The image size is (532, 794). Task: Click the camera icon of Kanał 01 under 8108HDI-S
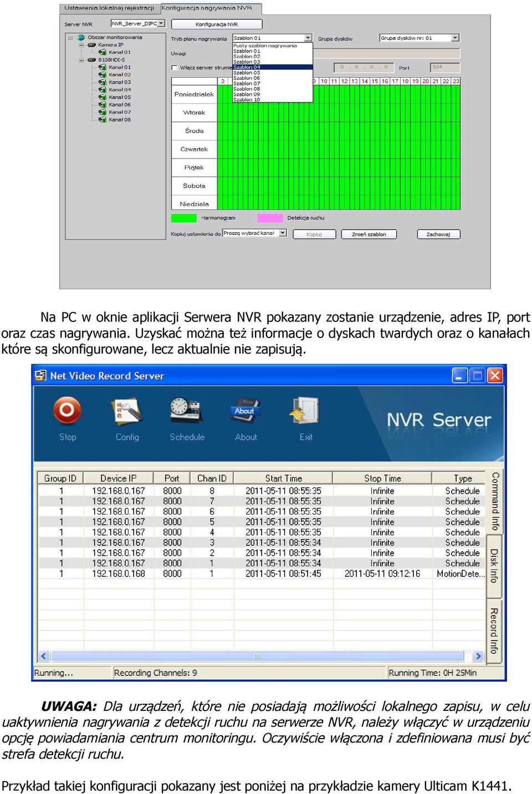[x=102, y=68]
